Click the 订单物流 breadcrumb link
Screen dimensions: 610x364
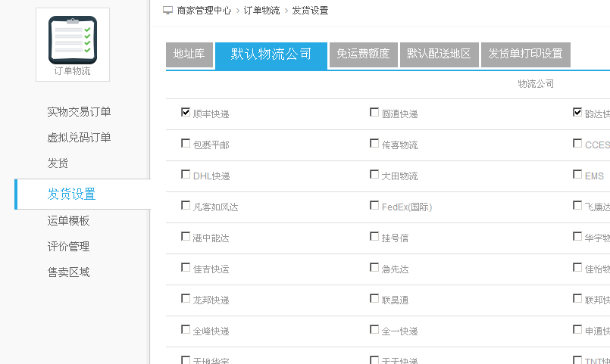click(261, 11)
